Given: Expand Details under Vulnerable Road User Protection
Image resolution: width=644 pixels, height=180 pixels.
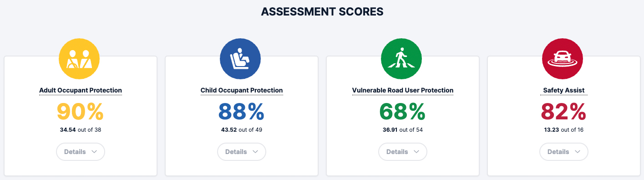Looking at the screenshot, I should click(403, 152).
